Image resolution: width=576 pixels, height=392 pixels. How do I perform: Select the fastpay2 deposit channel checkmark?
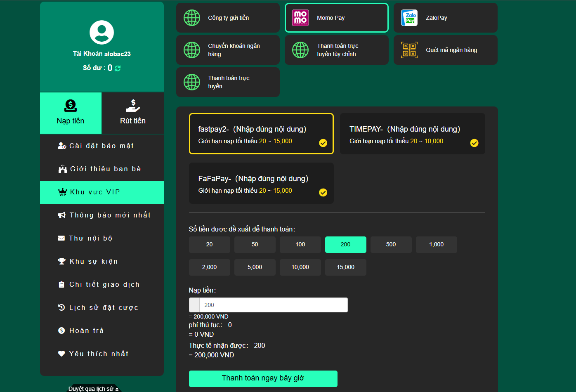(x=323, y=143)
